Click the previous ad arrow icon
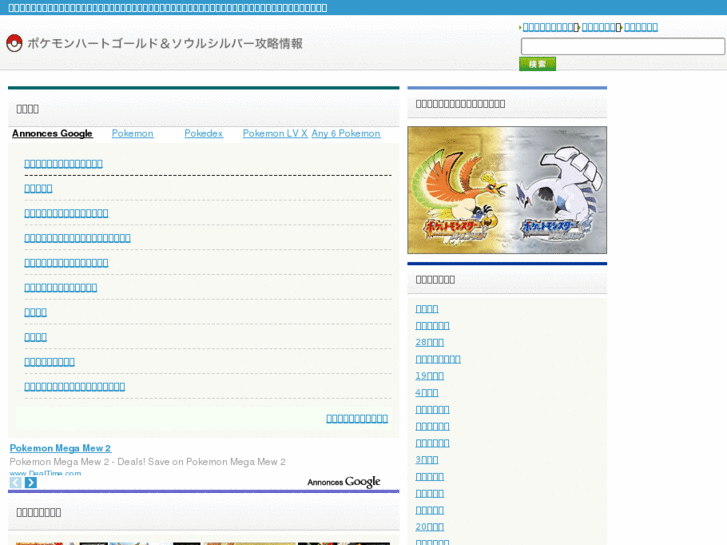This screenshot has height=545, width=727. (15, 482)
